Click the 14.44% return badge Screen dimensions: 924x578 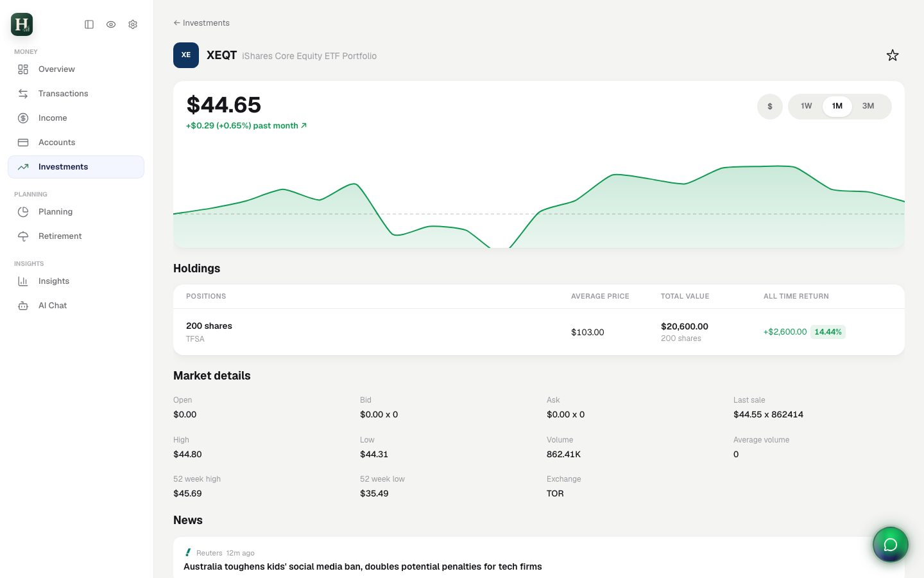click(x=828, y=332)
